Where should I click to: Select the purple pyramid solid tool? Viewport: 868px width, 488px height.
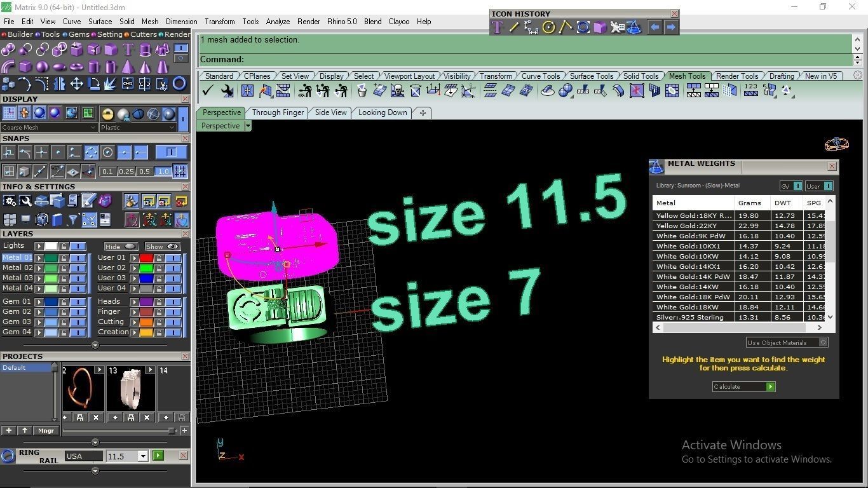[x=128, y=67]
